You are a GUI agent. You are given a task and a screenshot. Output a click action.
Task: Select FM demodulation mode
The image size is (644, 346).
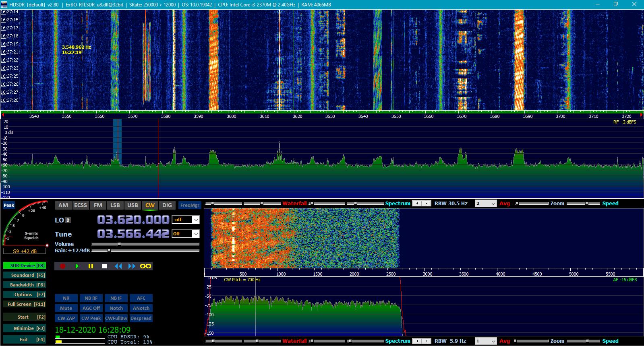tap(98, 205)
